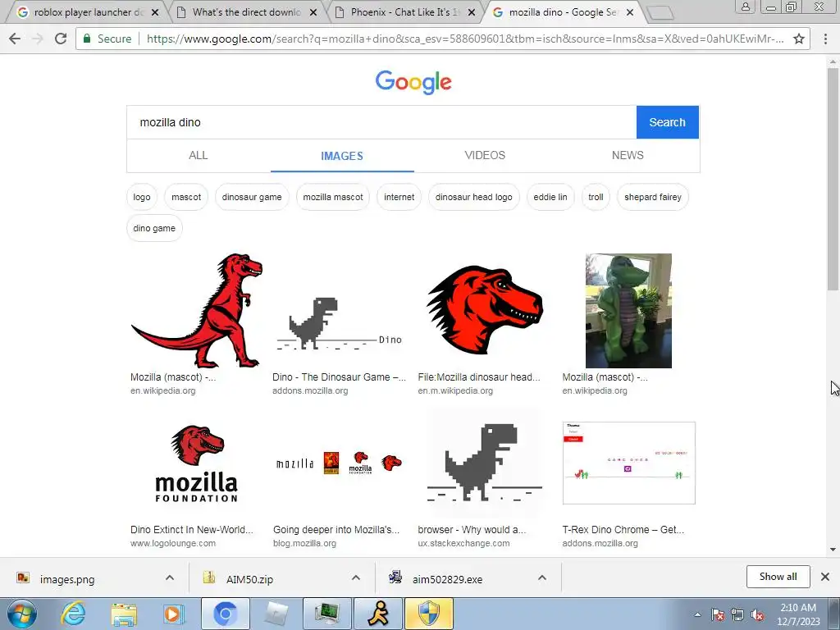Click the scrollbar down arrow
Viewport: 840px width, 630px height.
click(x=833, y=550)
